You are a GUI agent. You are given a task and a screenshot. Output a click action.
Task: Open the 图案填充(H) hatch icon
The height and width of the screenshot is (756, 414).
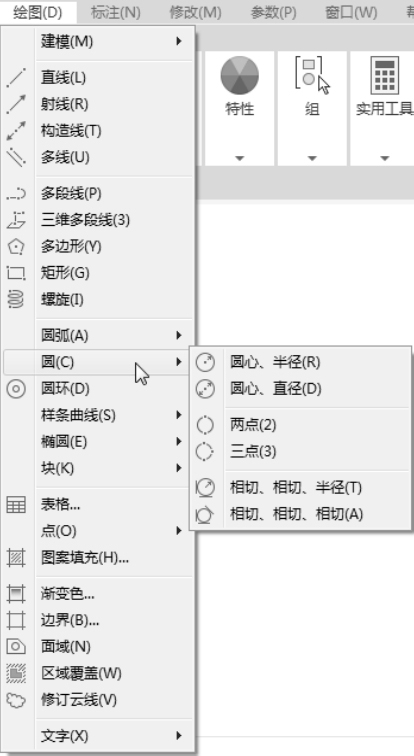click(x=16, y=558)
